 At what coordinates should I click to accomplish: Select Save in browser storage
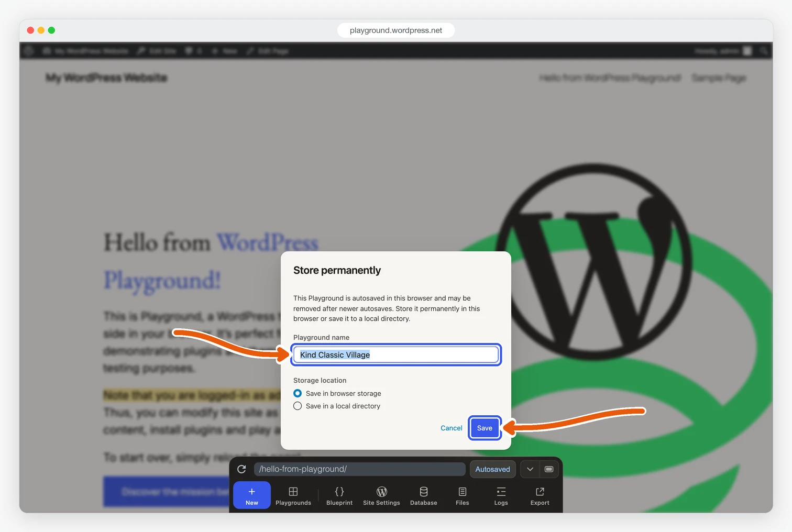point(298,393)
